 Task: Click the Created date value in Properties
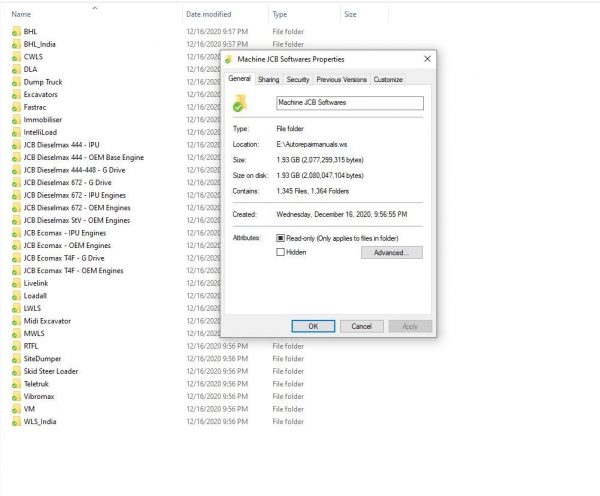pos(341,215)
